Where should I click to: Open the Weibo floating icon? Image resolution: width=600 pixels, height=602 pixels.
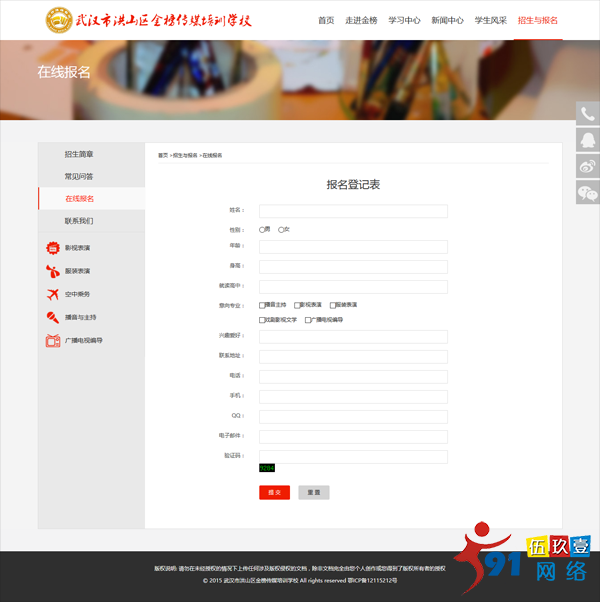588,167
